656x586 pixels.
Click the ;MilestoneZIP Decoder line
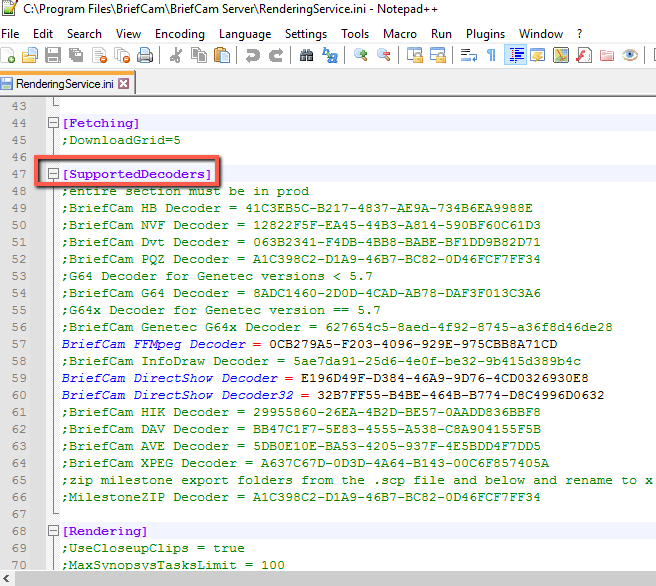point(301,497)
